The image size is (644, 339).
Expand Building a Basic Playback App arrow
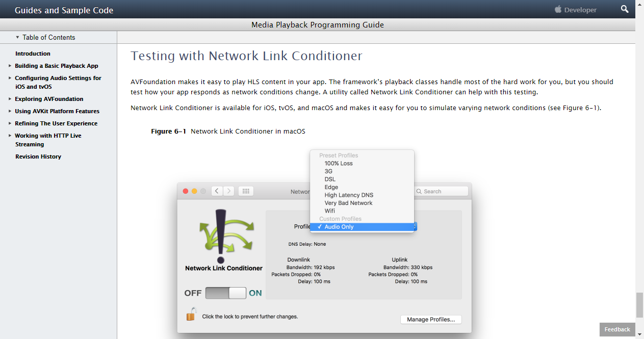pyautogui.click(x=10, y=66)
